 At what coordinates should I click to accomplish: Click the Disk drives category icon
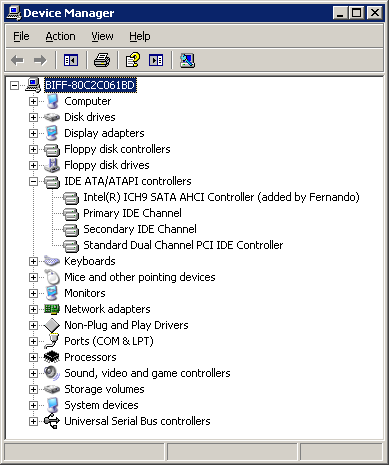(52, 117)
